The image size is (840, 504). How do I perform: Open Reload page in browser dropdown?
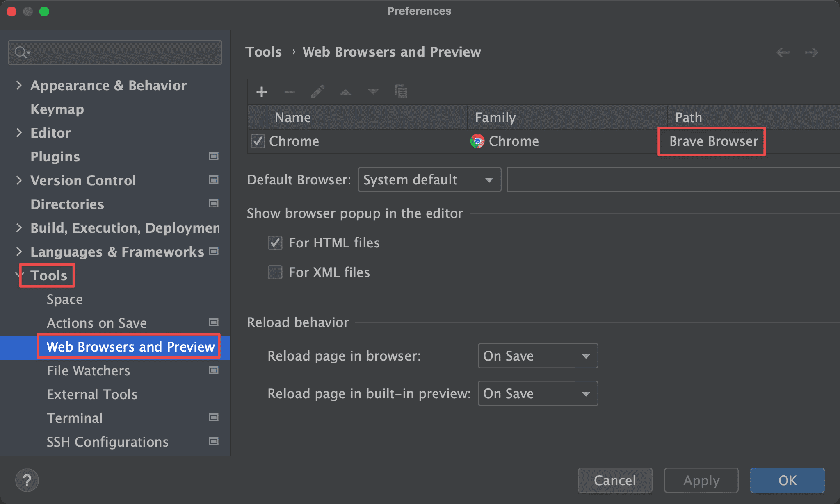click(537, 356)
